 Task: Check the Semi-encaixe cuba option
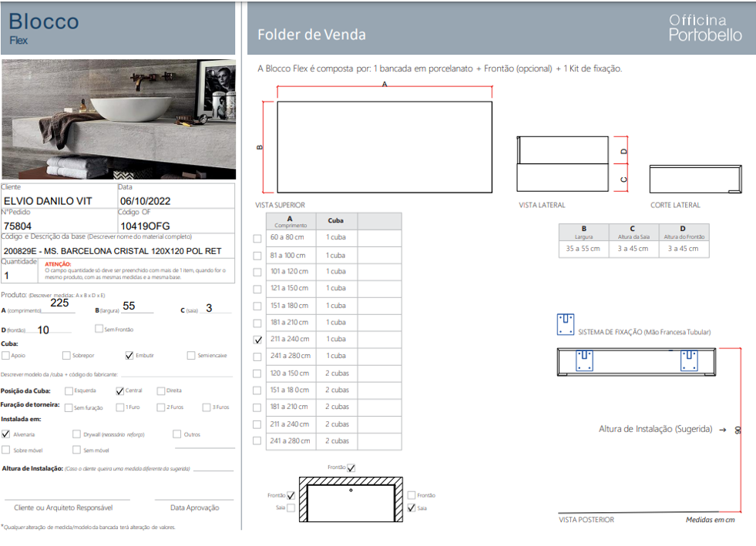190,356
